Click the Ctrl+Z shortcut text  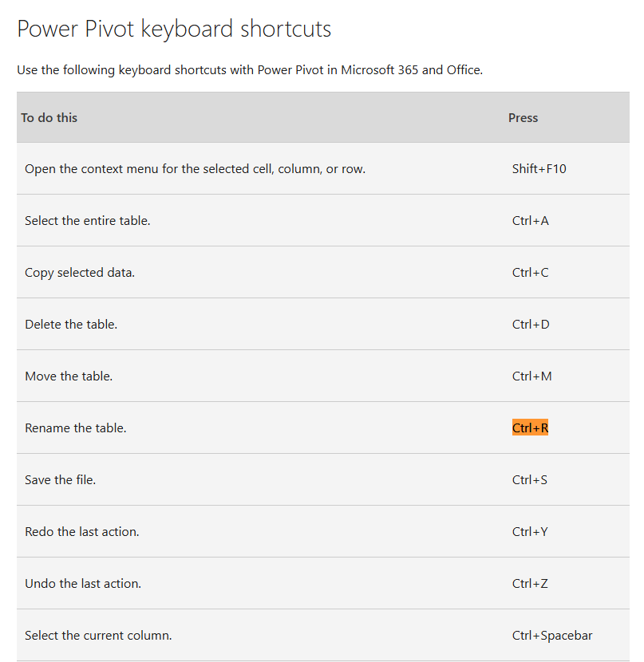click(x=530, y=584)
